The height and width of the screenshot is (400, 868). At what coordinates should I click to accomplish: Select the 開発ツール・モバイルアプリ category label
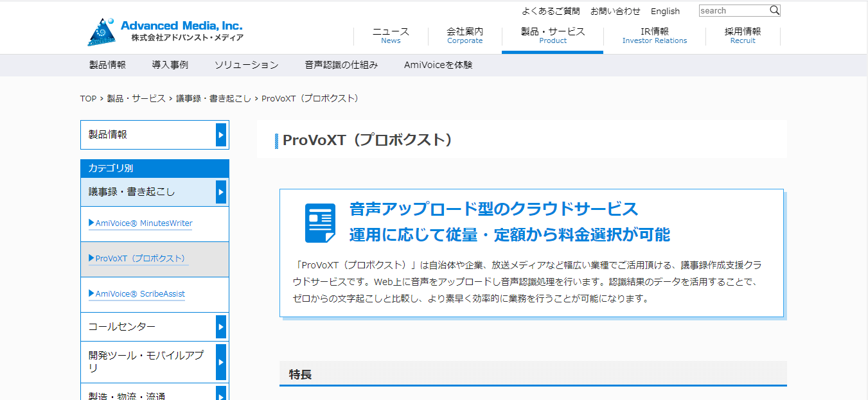coord(146,361)
